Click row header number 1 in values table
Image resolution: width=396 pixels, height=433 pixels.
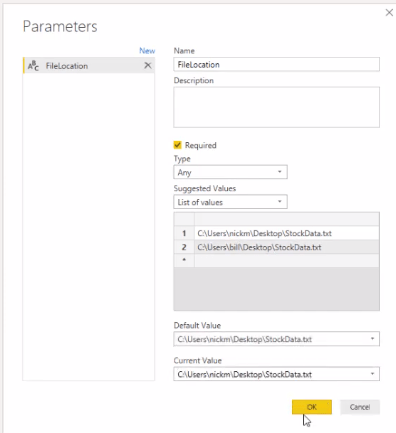tap(184, 233)
